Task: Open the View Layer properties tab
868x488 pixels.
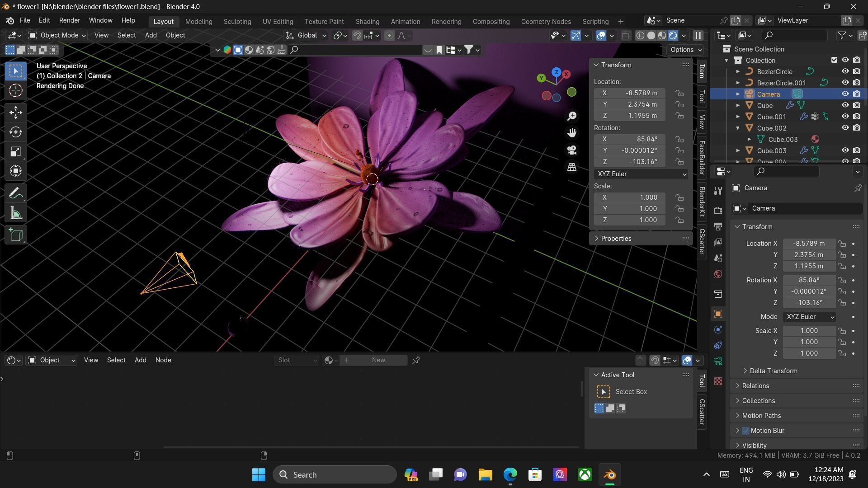Action: click(x=718, y=243)
